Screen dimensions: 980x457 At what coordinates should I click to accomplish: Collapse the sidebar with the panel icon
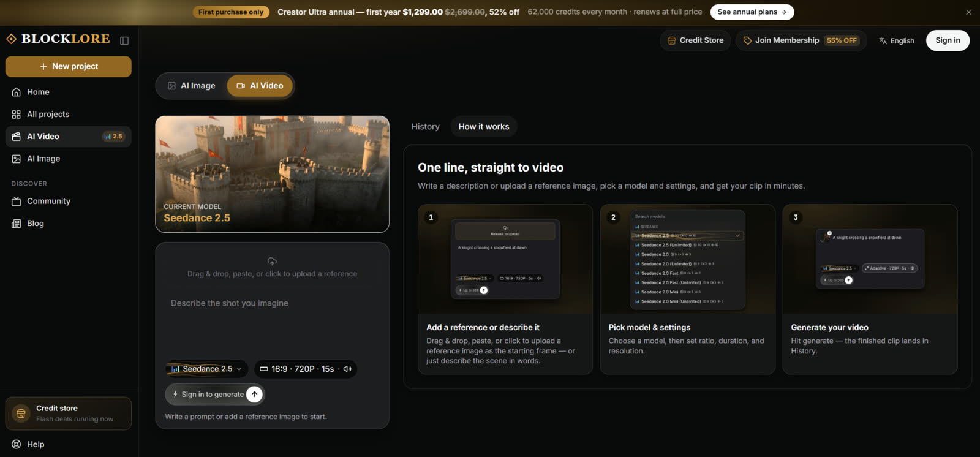[124, 40]
